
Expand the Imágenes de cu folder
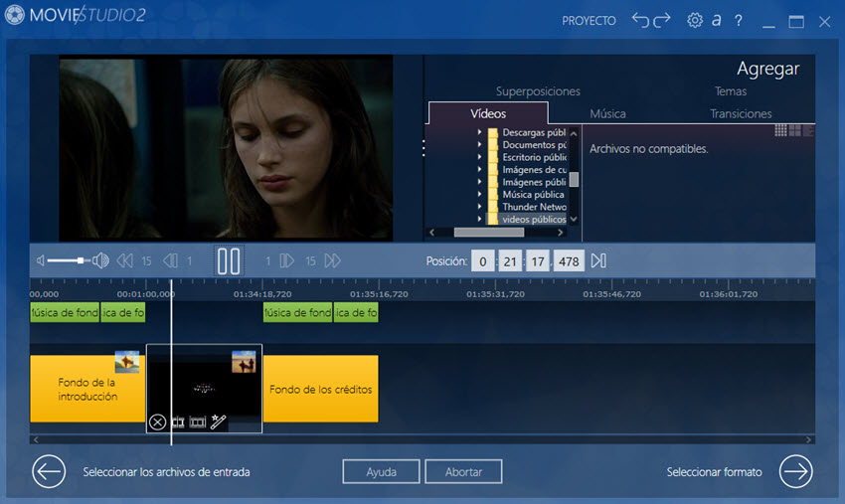click(479, 169)
